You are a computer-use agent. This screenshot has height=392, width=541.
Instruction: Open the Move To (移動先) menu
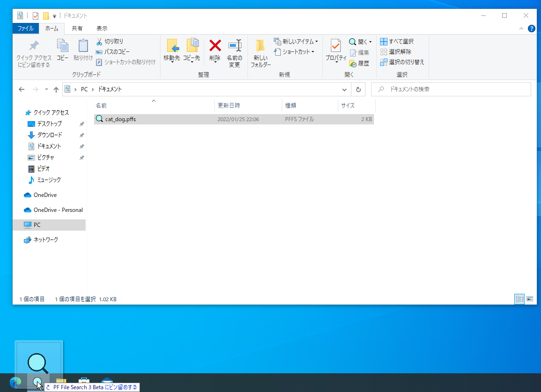tap(171, 51)
